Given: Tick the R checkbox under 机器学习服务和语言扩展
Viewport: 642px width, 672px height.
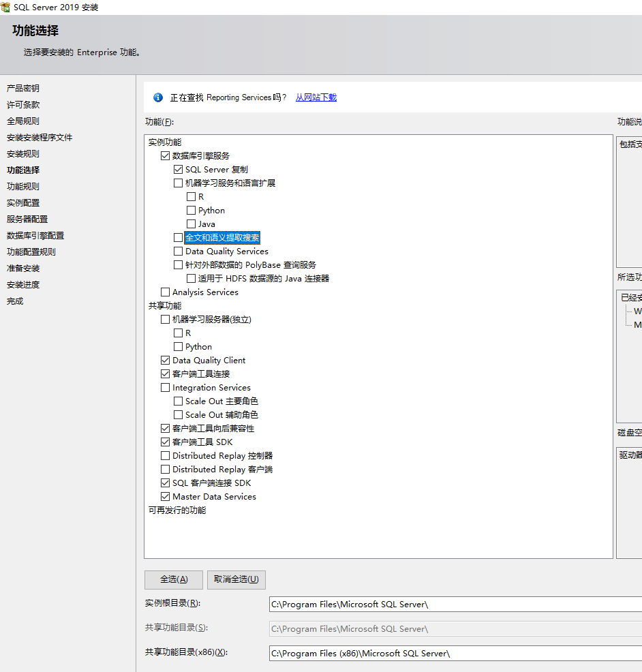Looking at the screenshot, I should 191,197.
